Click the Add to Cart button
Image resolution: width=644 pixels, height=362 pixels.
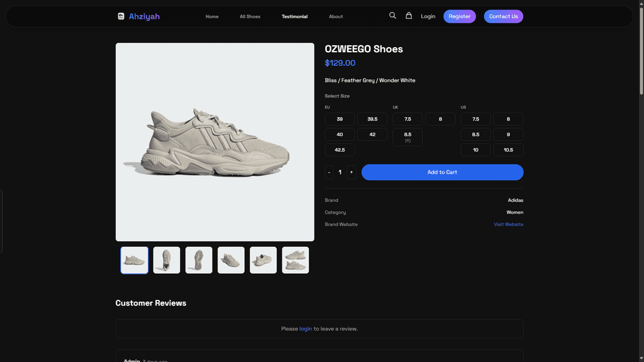(x=442, y=172)
